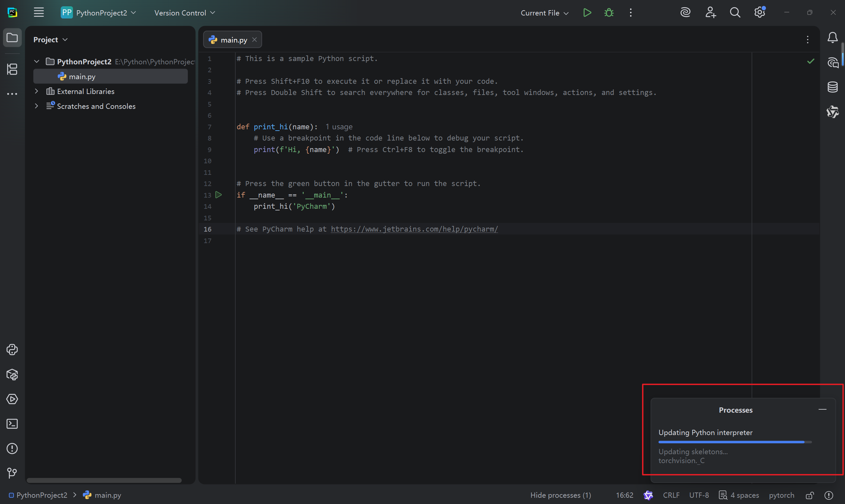This screenshot has width=845, height=504.
Task: Toggle file read-only lock icon
Action: click(810, 495)
